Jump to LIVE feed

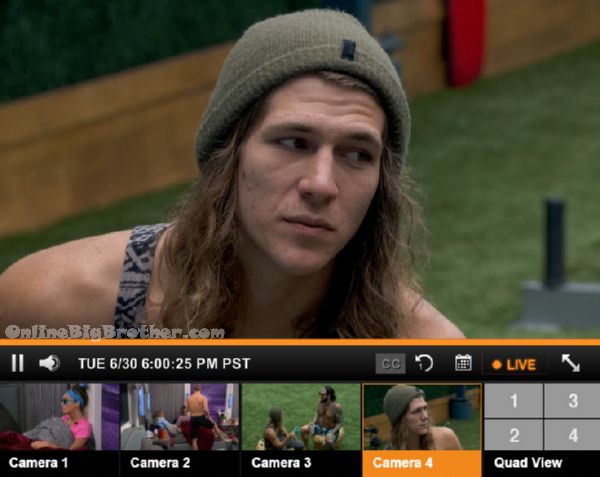(x=514, y=365)
